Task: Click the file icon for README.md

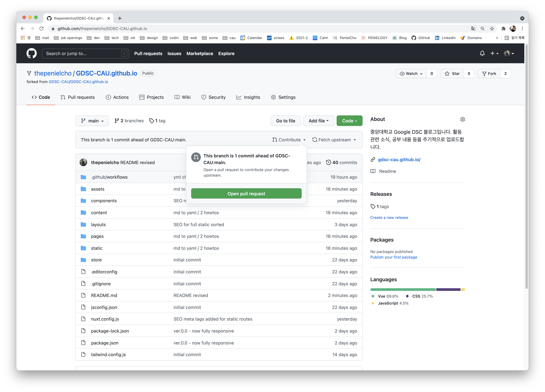Action: (x=83, y=295)
